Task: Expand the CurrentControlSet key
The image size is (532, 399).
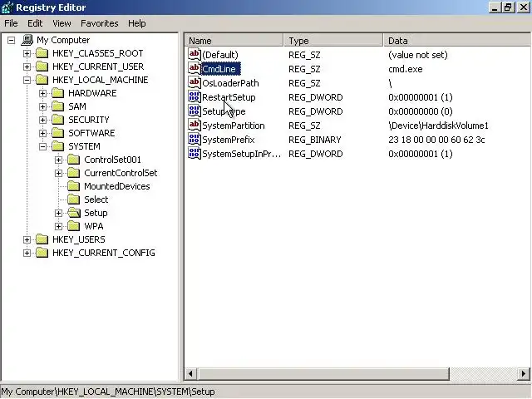Action: click(x=58, y=174)
